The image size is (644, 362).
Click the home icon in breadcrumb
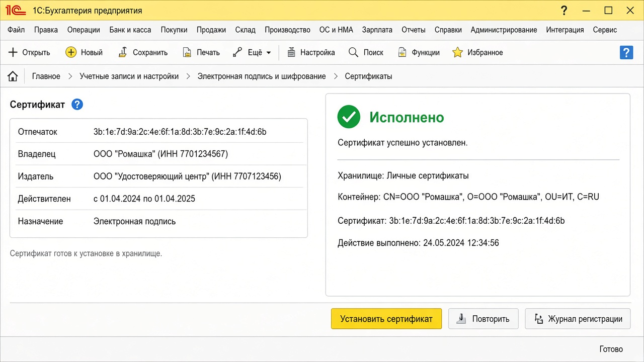tap(13, 76)
